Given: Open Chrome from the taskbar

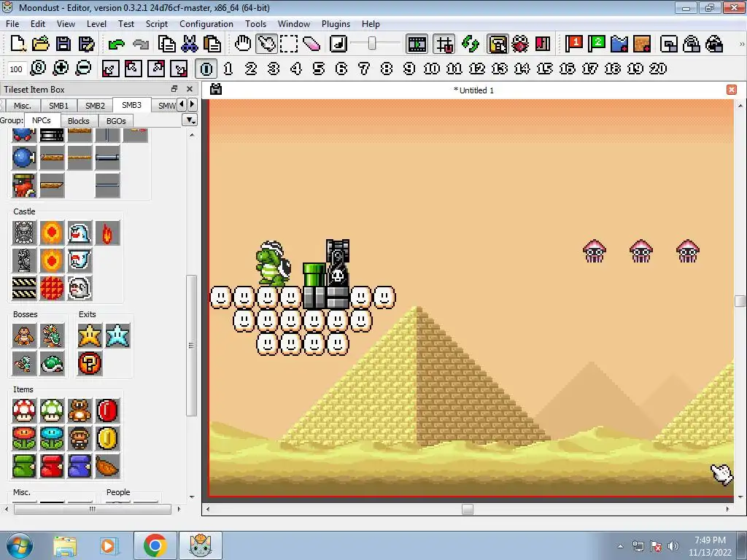Looking at the screenshot, I should (x=155, y=545).
